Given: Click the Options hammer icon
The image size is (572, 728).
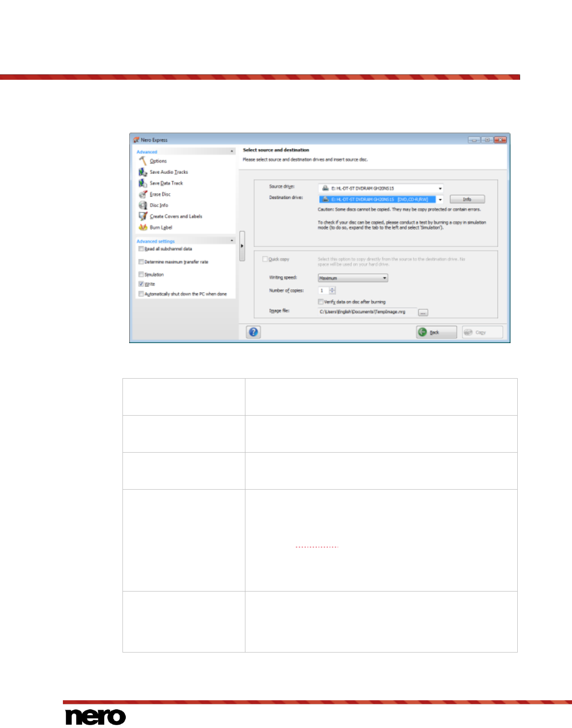Looking at the screenshot, I should [143, 160].
